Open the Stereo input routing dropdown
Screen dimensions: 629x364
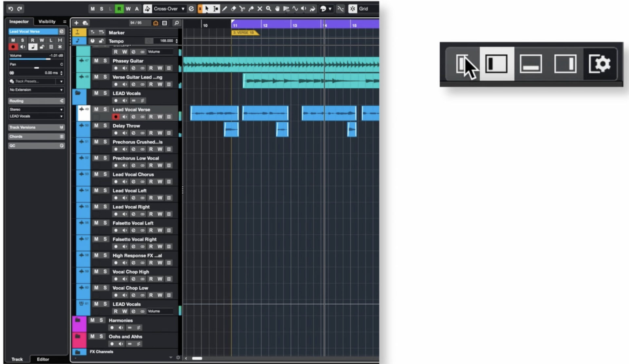click(36, 109)
